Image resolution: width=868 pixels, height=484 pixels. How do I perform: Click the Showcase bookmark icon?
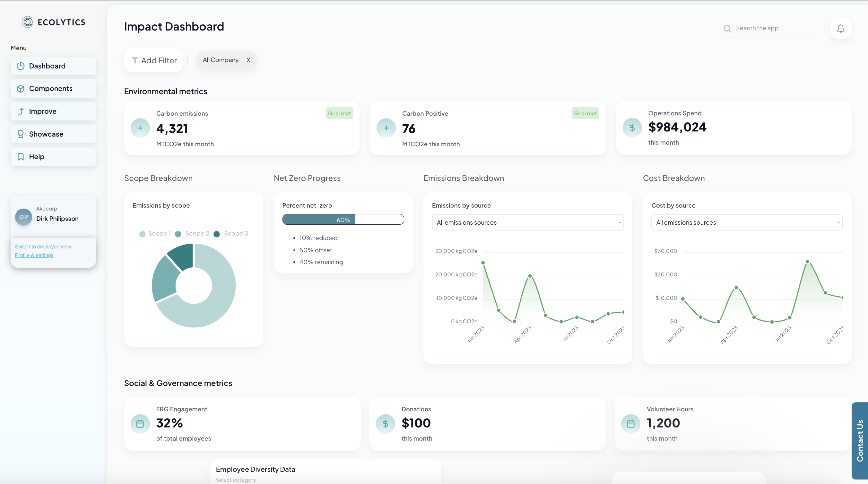[x=21, y=134]
